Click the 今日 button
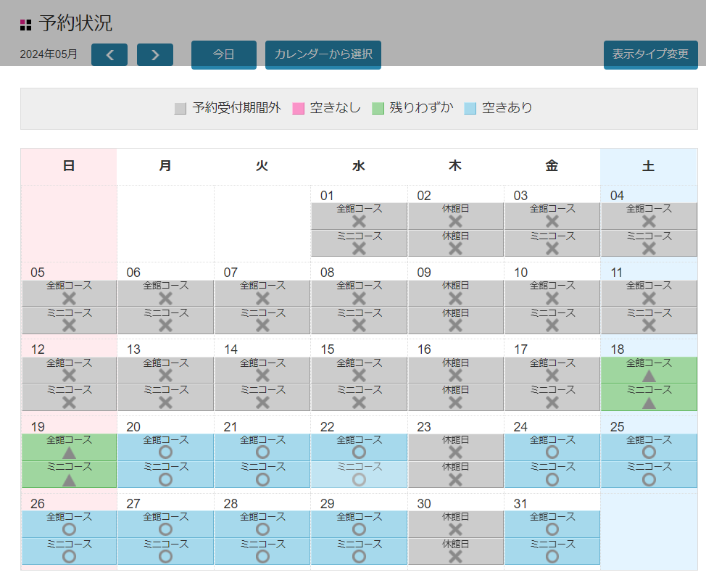The width and height of the screenshot is (706, 588). click(x=223, y=54)
